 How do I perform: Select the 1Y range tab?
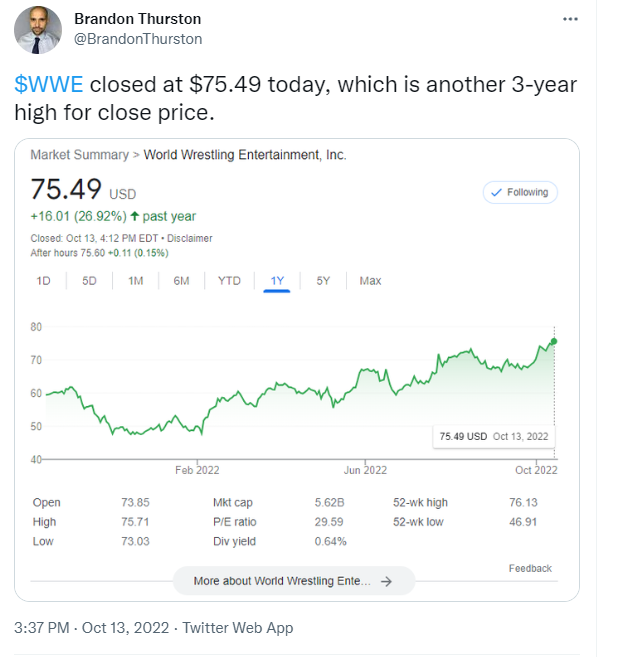click(x=277, y=281)
